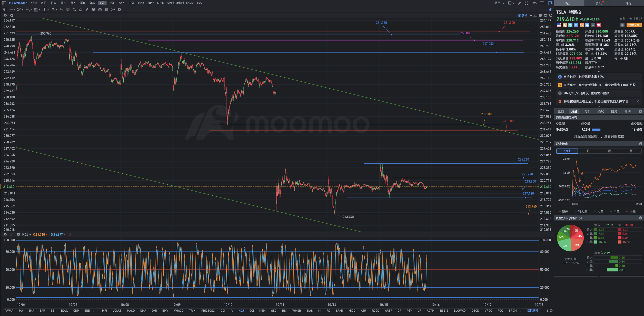Open the text annotation tool Aa

[62, 9]
